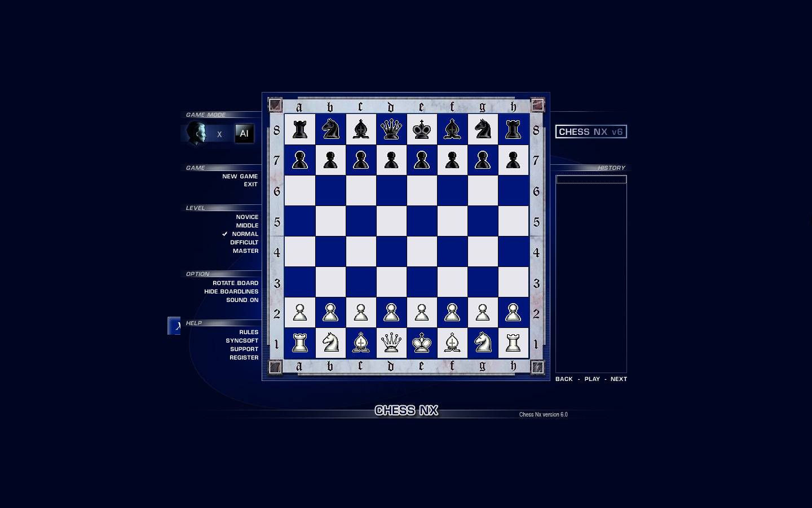Select the white rook on h1

(x=513, y=343)
